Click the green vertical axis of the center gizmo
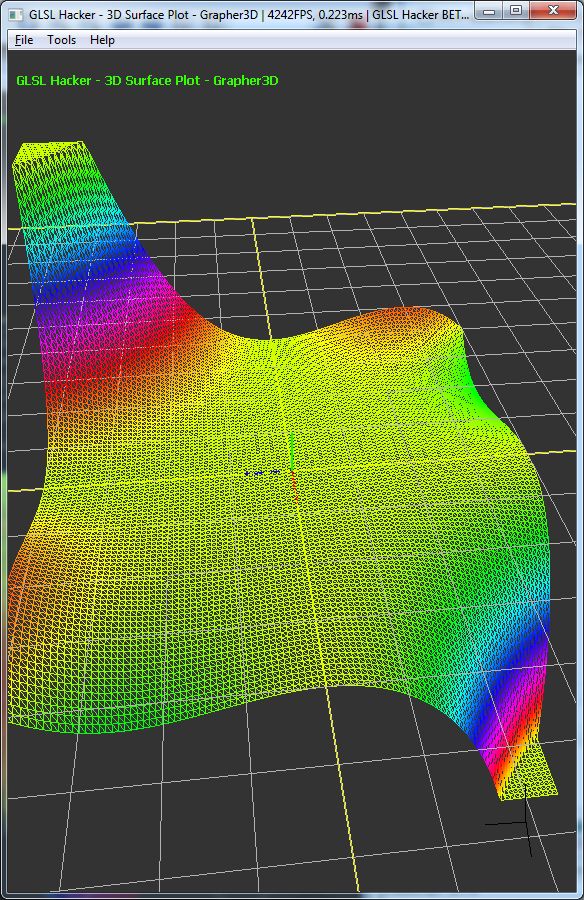This screenshot has width=584, height=900. [x=292, y=451]
